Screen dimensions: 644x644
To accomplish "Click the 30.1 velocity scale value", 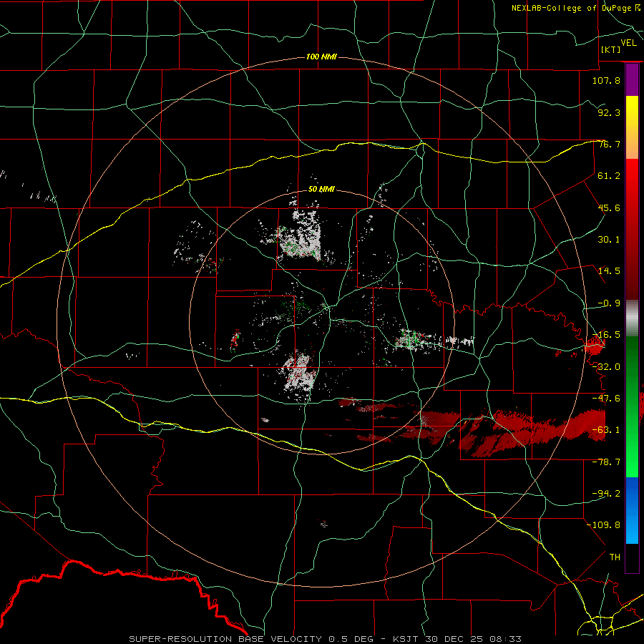I will coord(609,240).
